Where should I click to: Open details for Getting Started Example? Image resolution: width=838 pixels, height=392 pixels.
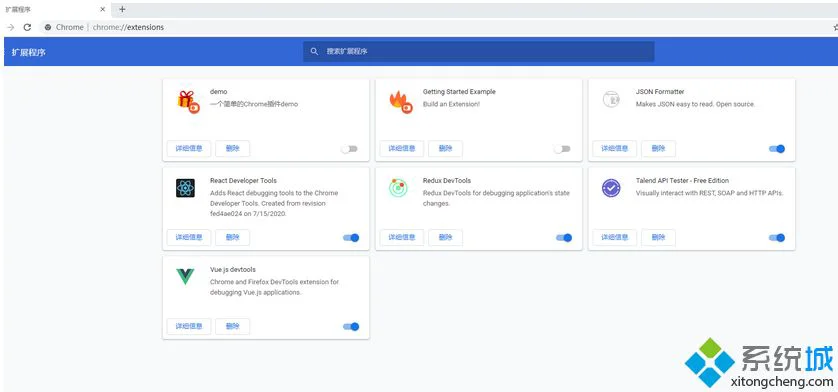401,149
